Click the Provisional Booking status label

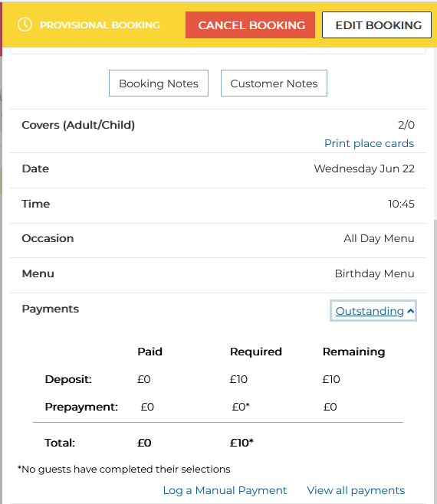(100, 25)
